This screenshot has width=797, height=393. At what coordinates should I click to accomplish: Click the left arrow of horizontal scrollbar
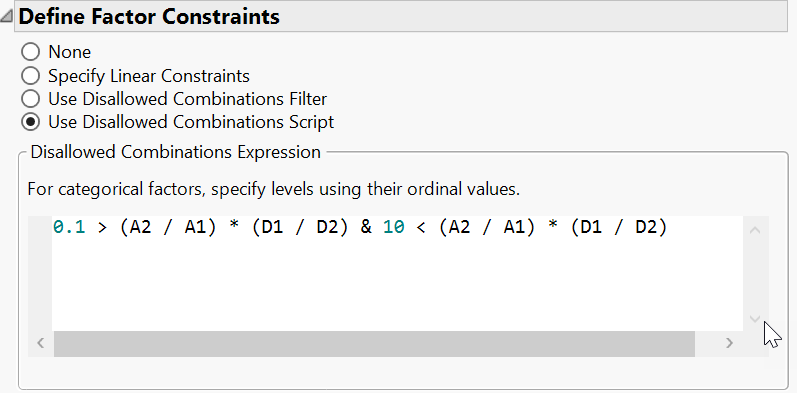41,343
